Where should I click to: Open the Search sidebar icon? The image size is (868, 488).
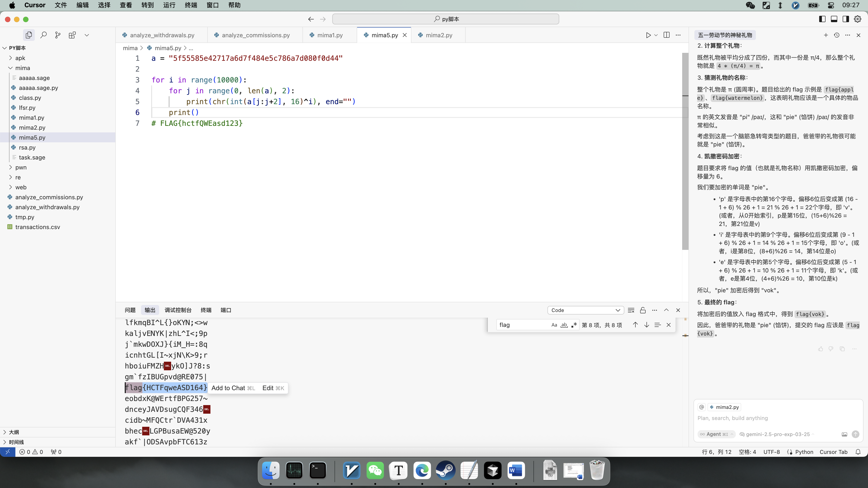pyautogui.click(x=43, y=35)
